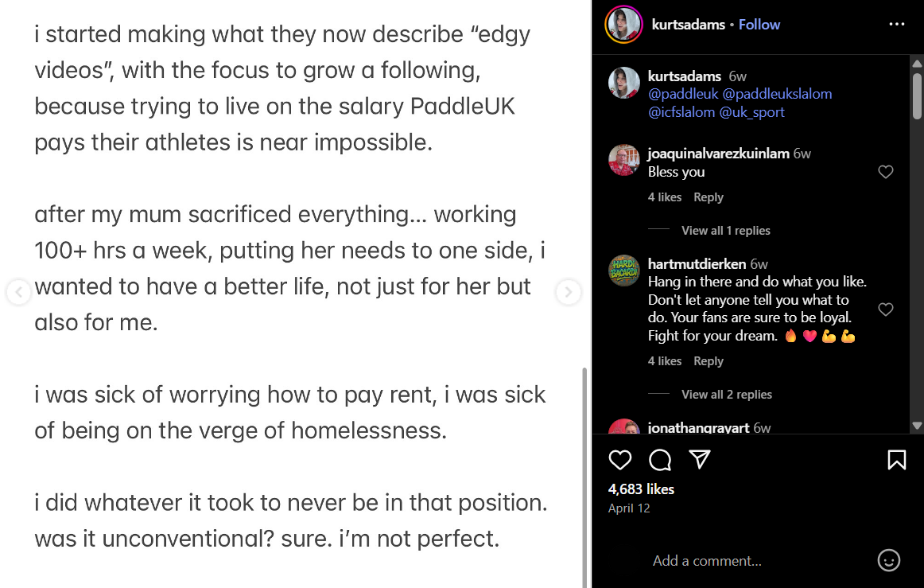This screenshot has height=588, width=924.
Task: Expand 'View all 1 replies'
Action: coord(725,231)
